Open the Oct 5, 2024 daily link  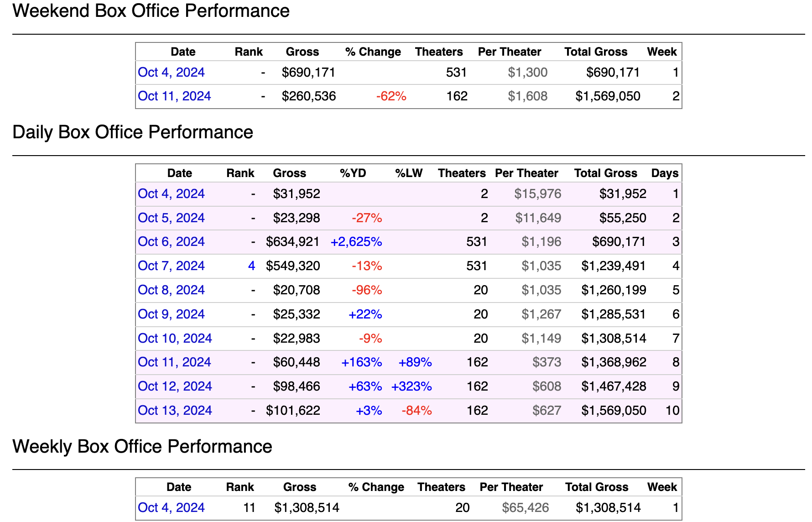(171, 218)
